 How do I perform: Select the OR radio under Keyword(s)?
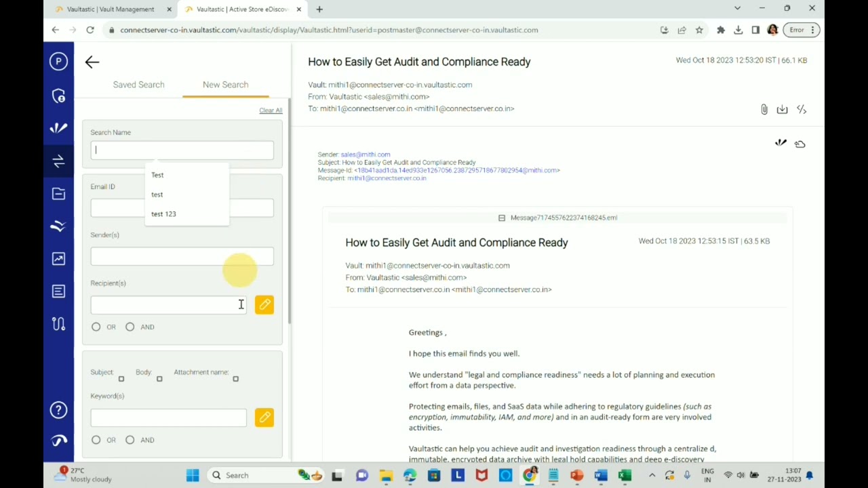(96, 440)
